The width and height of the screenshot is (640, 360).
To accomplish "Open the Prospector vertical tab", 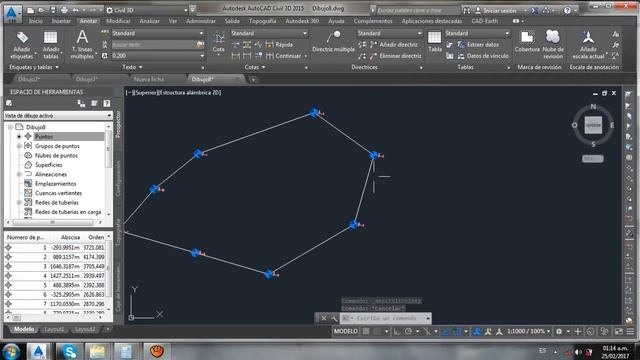I will point(118,124).
